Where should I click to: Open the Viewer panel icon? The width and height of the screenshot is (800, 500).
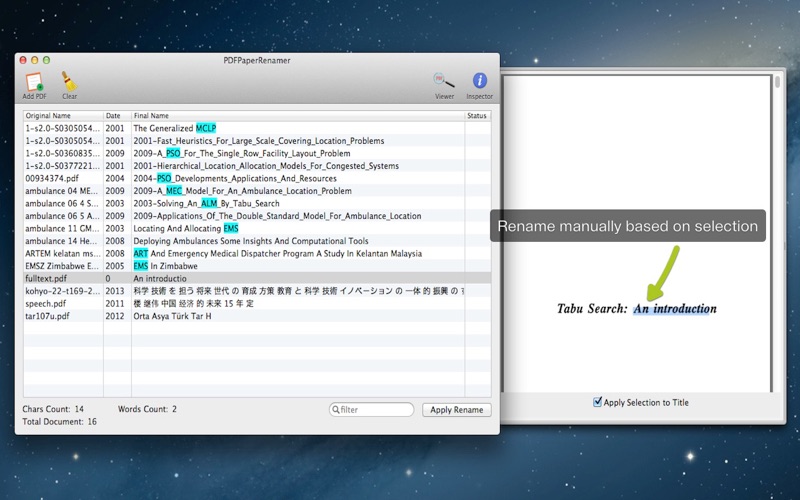pos(444,82)
